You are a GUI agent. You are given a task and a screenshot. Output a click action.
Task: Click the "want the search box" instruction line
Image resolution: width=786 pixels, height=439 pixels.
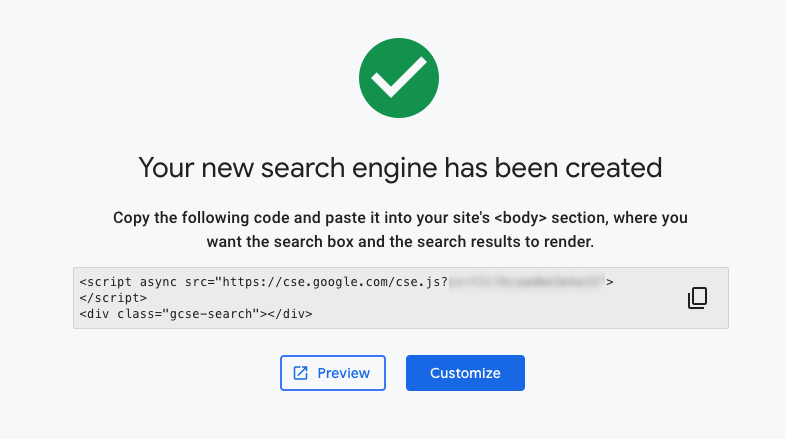[400, 242]
